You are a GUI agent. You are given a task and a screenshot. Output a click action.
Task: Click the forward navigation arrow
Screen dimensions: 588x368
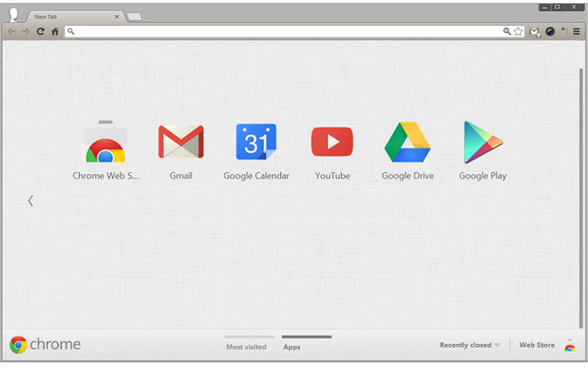[26, 31]
